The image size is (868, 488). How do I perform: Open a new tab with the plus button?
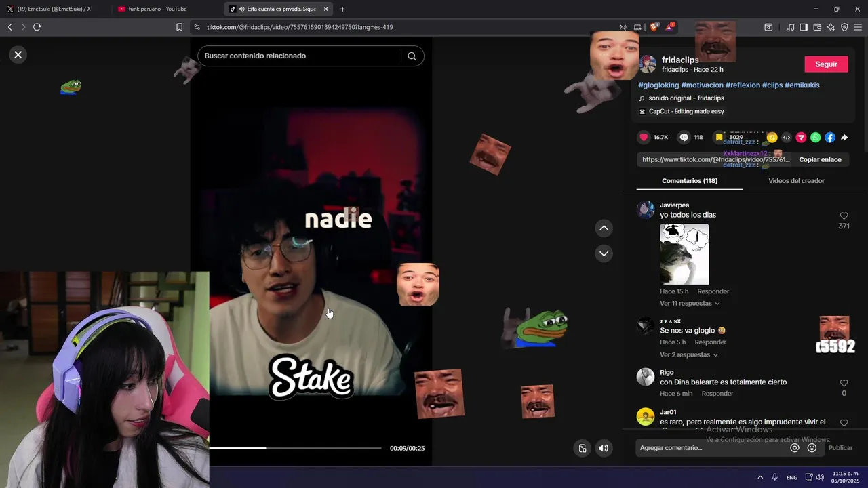pyautogui.click(x=342, y=9)
